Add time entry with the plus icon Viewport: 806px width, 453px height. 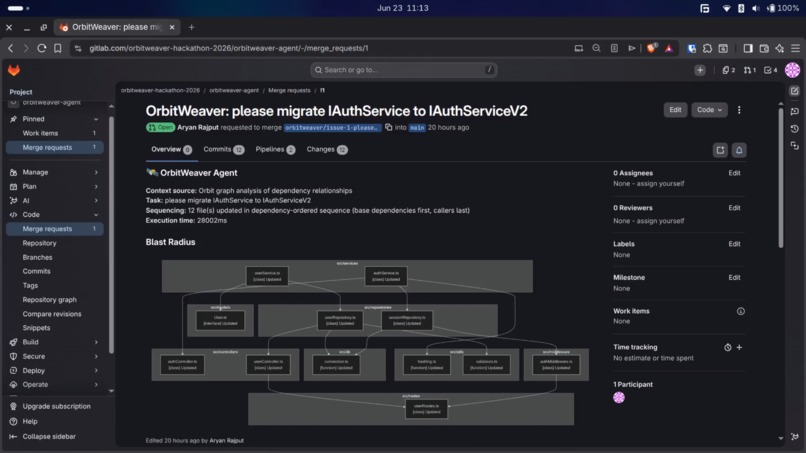[739, 348]
